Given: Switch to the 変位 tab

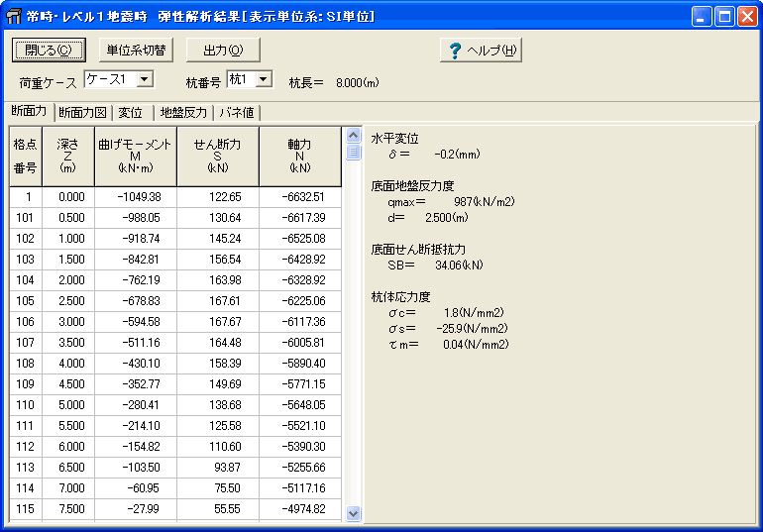Looking at the screenshot, I should 131,113.
